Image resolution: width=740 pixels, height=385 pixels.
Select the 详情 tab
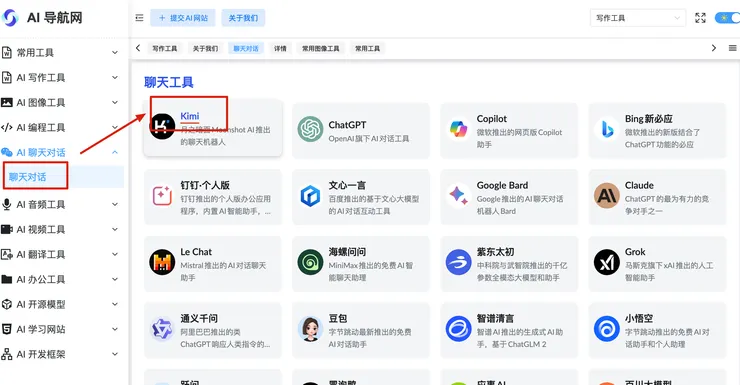tap(280, 48)
